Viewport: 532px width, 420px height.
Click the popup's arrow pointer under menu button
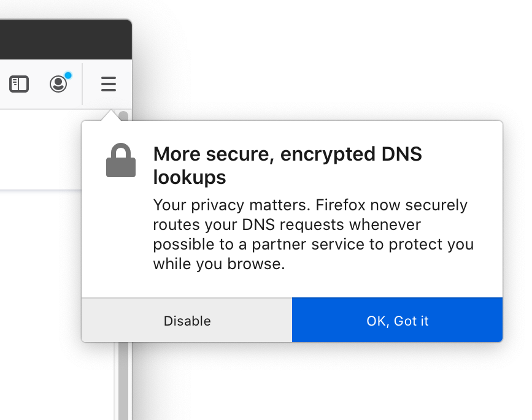coord(110,115)
